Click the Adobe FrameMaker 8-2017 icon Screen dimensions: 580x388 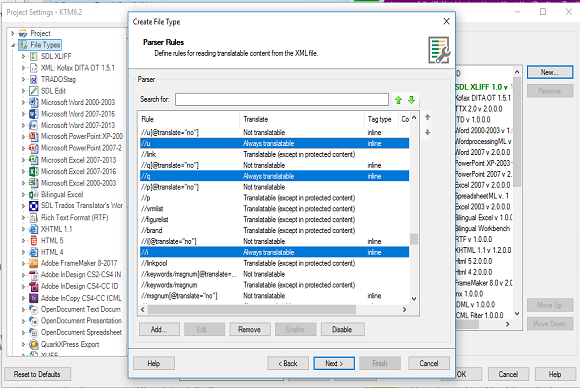click(x=34, y=263)
